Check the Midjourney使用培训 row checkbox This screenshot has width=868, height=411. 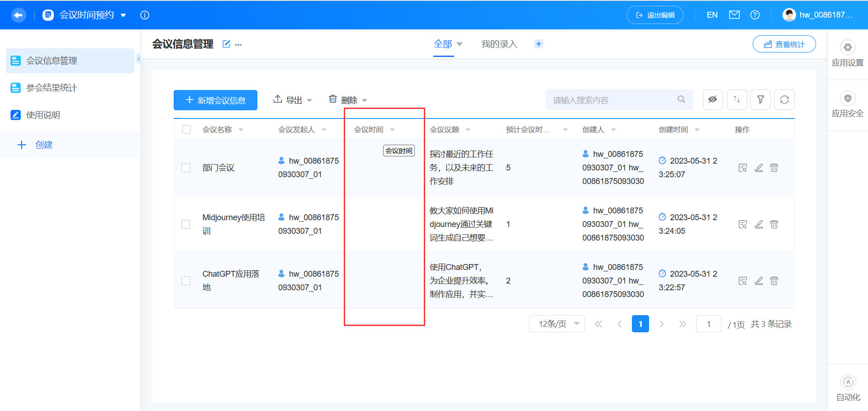(x=186, y=224)
